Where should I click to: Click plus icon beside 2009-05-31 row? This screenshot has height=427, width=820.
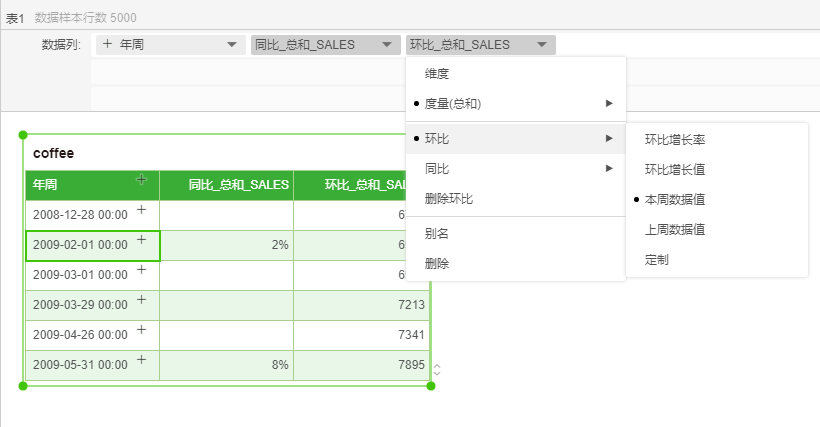[141, 359]
